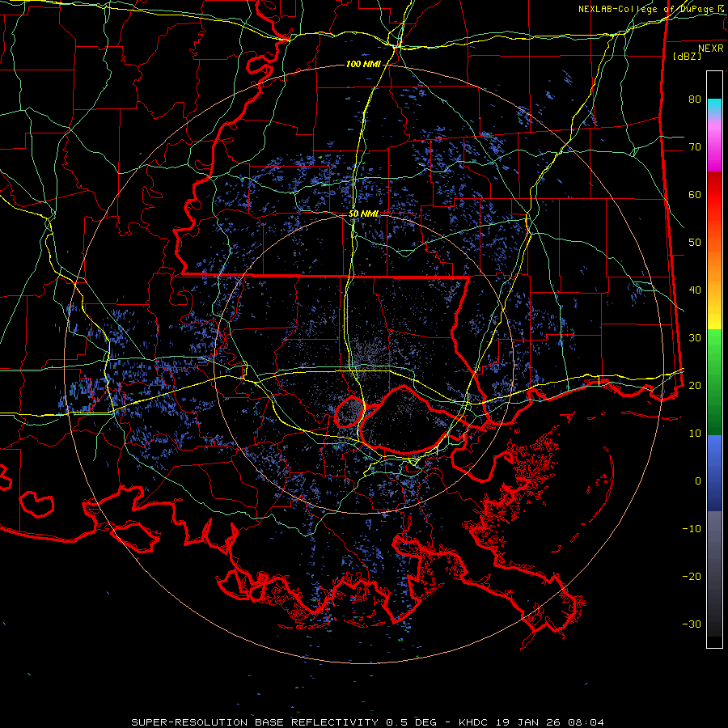Image resolution: width=728 pixels, height=728 pixels.
Task: Click the 50 NMI range ring label
Action: point(363,214)
